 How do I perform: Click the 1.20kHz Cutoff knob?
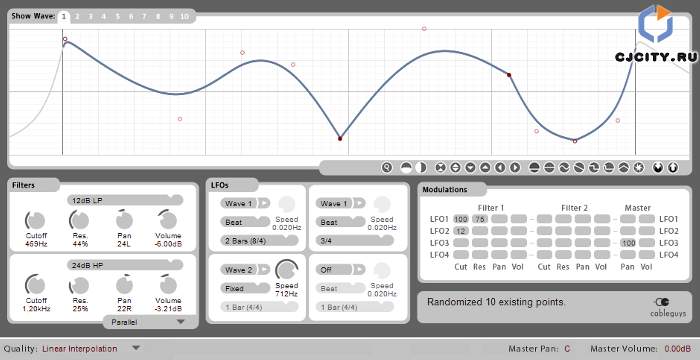point(36,285)
